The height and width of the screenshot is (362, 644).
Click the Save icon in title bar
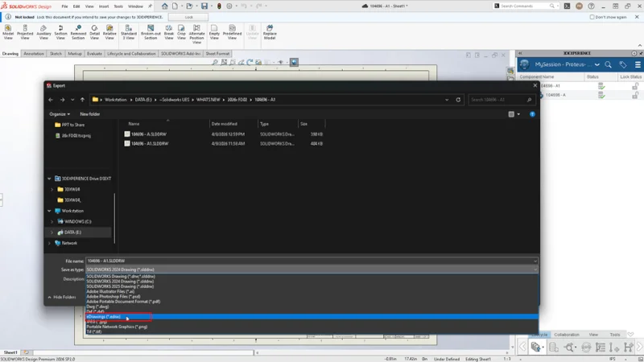204,6
